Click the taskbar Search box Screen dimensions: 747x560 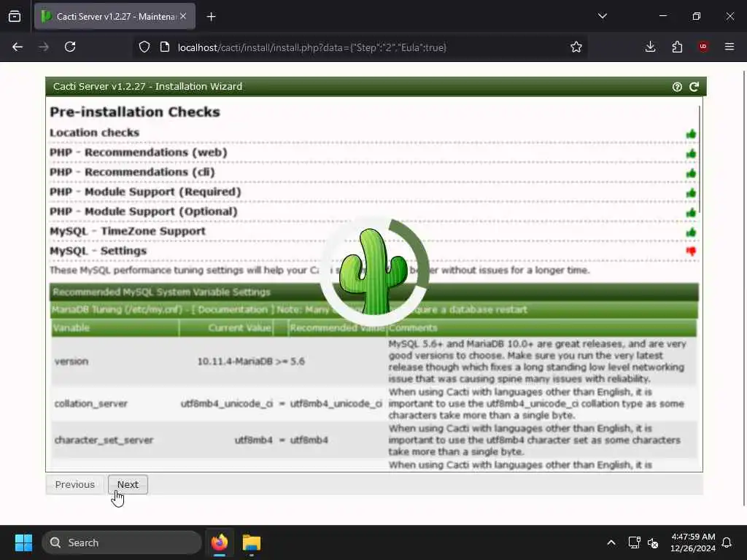[x=122, y=542]
